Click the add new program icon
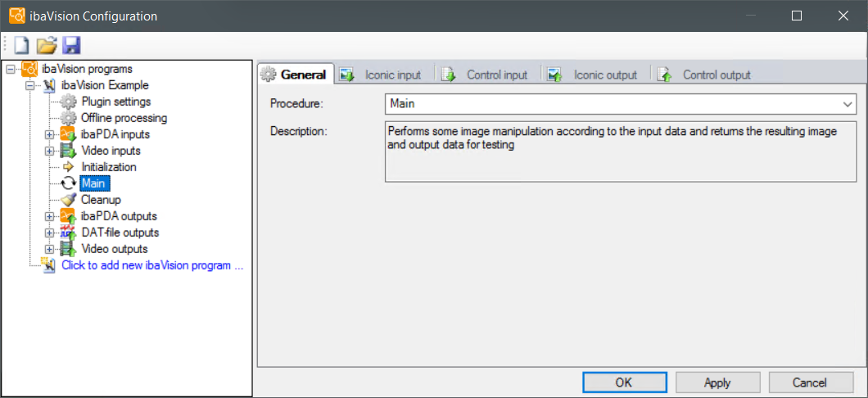Viewport: 868px width, 398px height. pos(47,265)
